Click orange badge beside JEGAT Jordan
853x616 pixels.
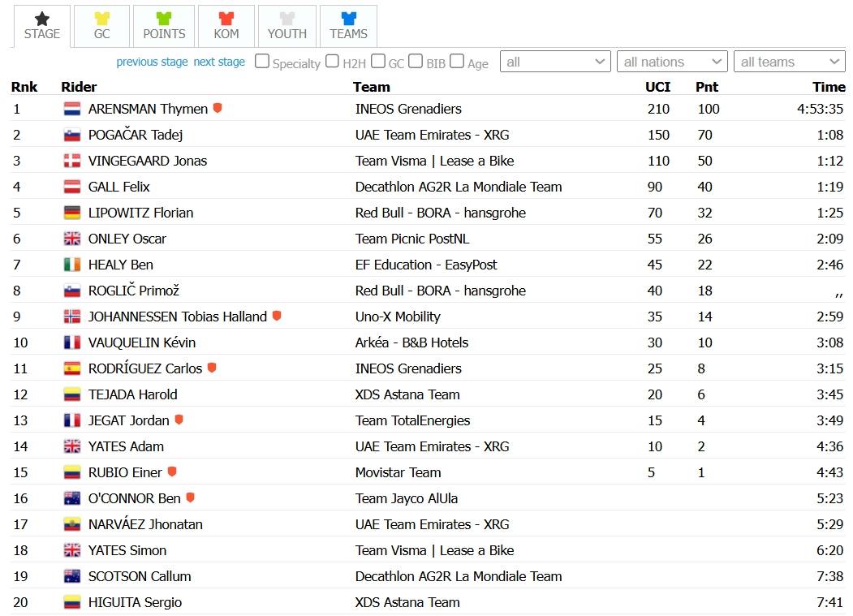click(x=179, y=420)
